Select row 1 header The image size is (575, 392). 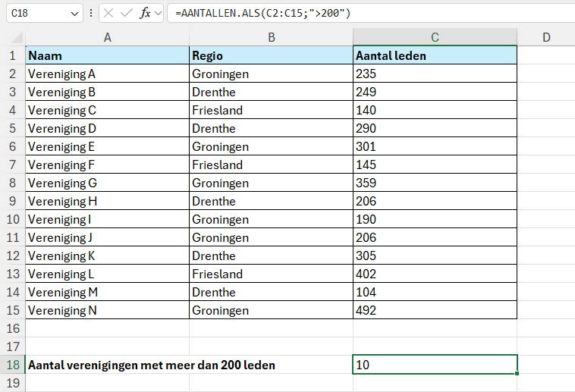point(12,55)
